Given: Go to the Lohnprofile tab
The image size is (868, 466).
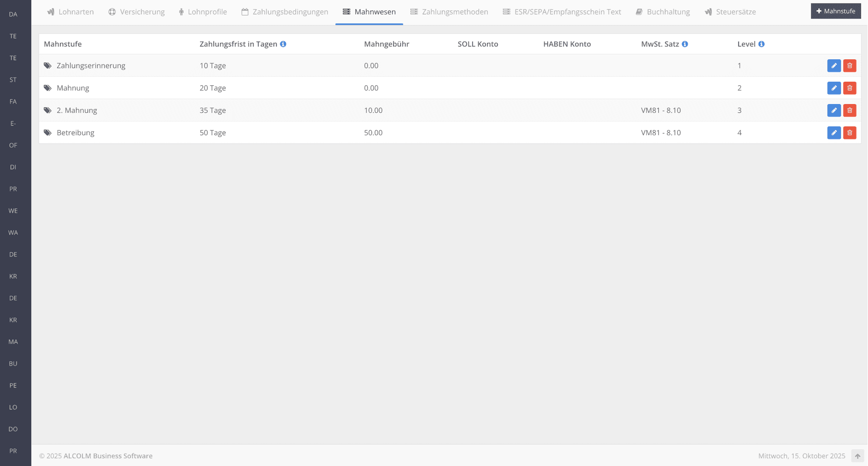Looking at the screenshot, I should 202,12.
